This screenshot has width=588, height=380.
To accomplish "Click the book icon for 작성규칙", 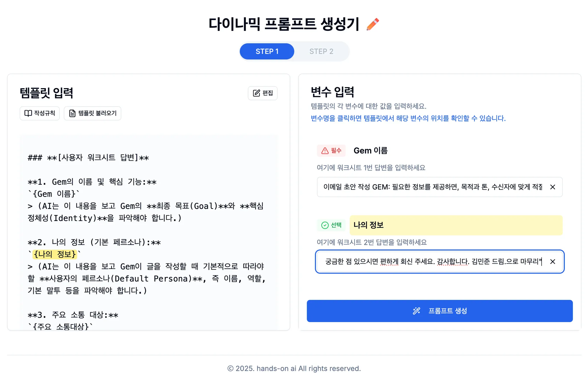I will (x=28, y=113).
